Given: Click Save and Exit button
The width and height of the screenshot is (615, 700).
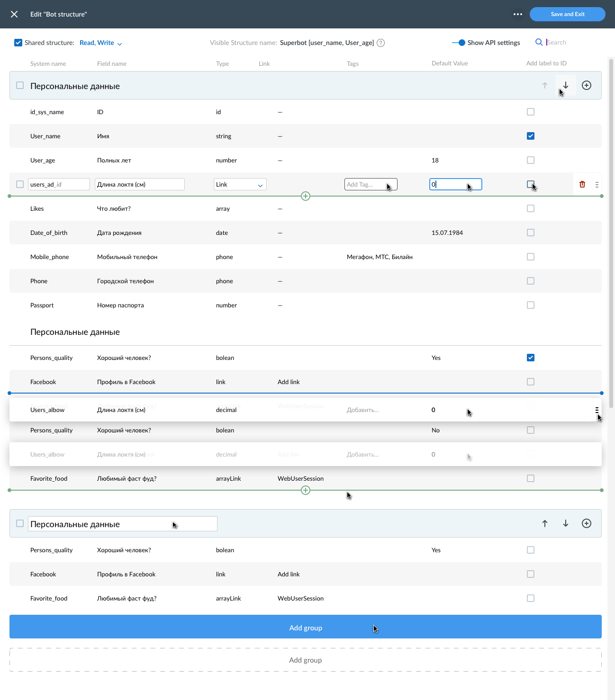Looking at the screenshot, I should tap(568, 14).
